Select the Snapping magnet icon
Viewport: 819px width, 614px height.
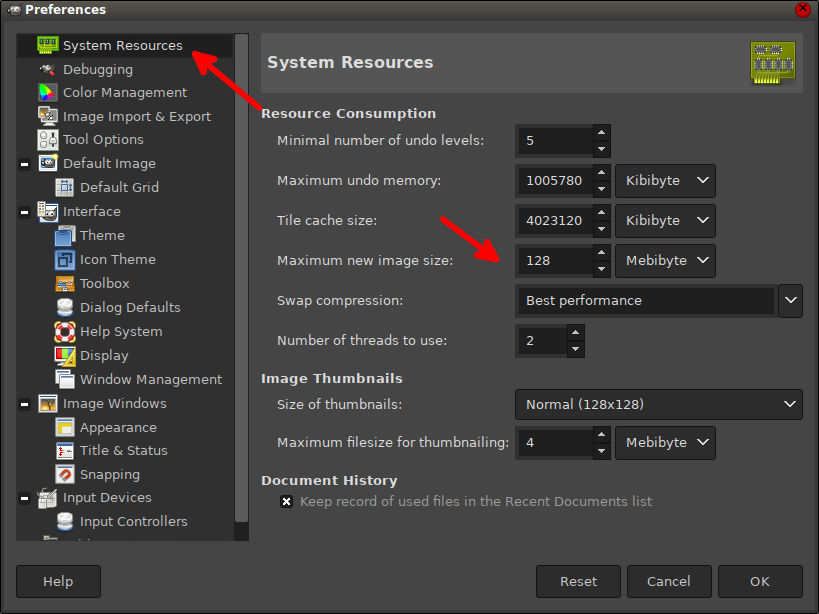coord(64,474)
